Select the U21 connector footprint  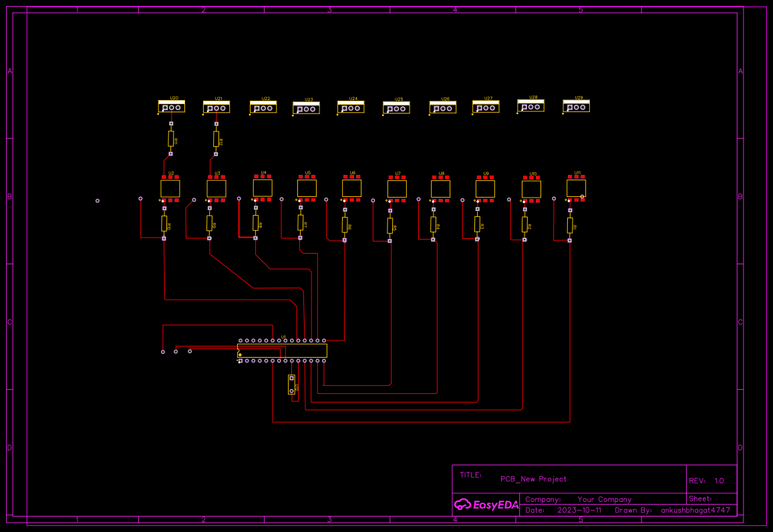[x=216, y=107]
